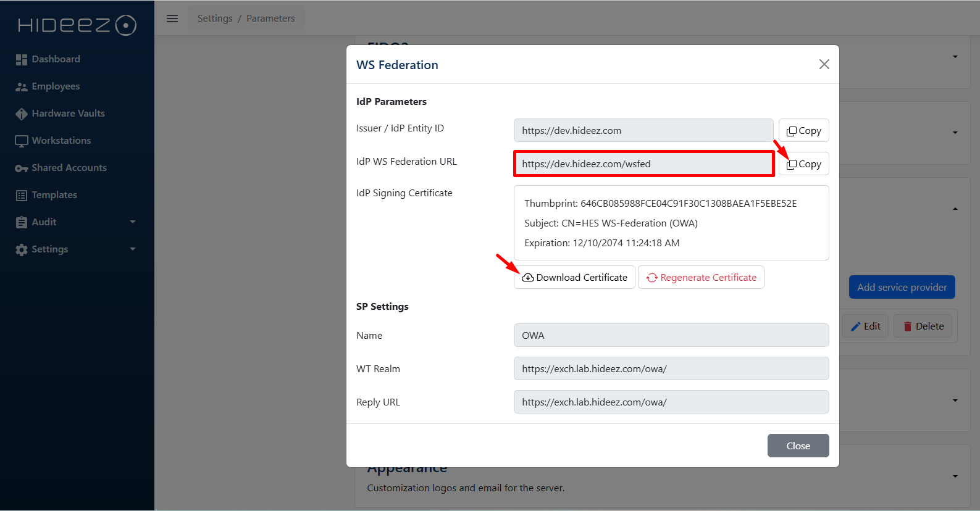980x511 pixels.
Task: Click the hamburger menu icon
Action: click(x=172, y=19)
